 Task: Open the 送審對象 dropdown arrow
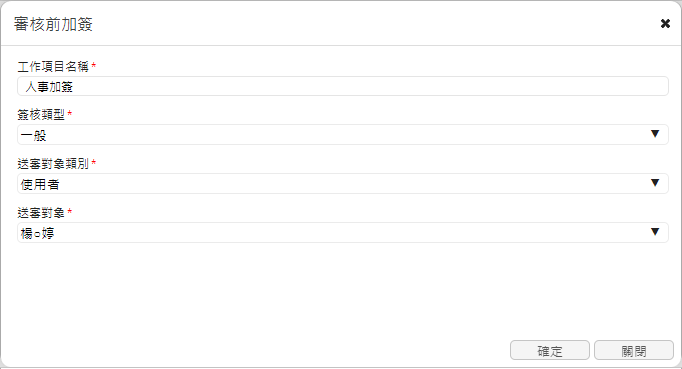click(x=655, y=232)
